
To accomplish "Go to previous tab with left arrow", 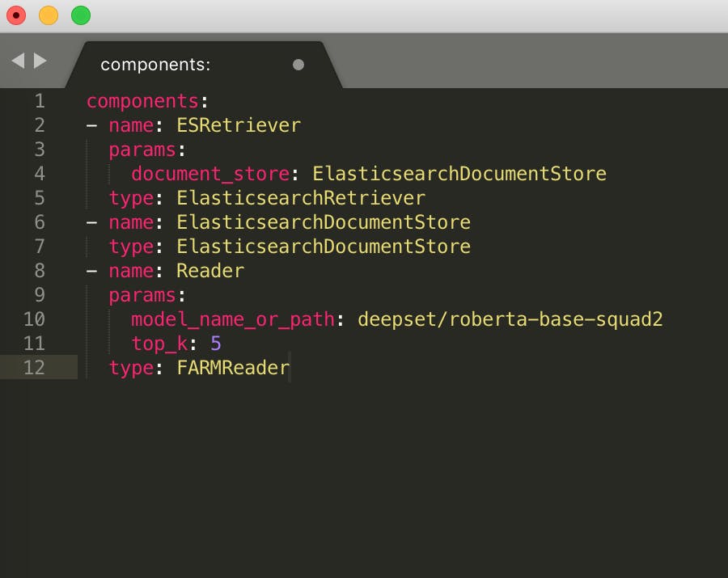I will [x=18, y=61].
